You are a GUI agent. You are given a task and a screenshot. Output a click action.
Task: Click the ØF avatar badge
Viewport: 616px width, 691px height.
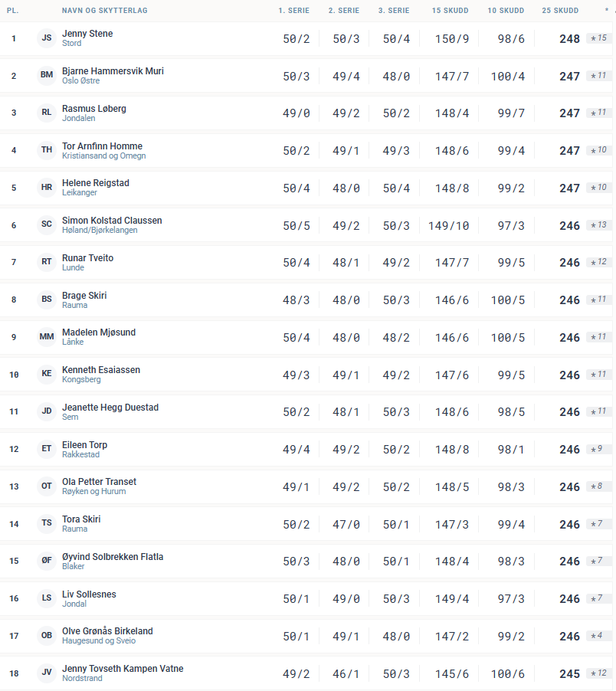(47, 561)
